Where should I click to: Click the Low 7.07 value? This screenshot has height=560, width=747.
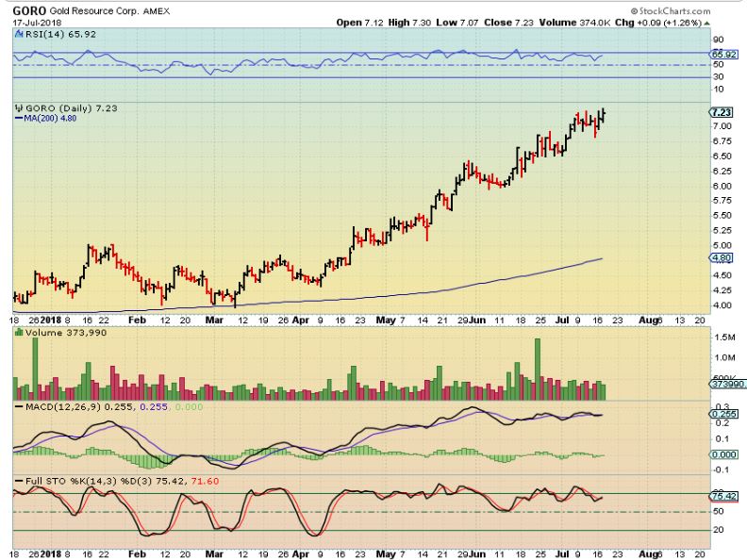point(457,23)
